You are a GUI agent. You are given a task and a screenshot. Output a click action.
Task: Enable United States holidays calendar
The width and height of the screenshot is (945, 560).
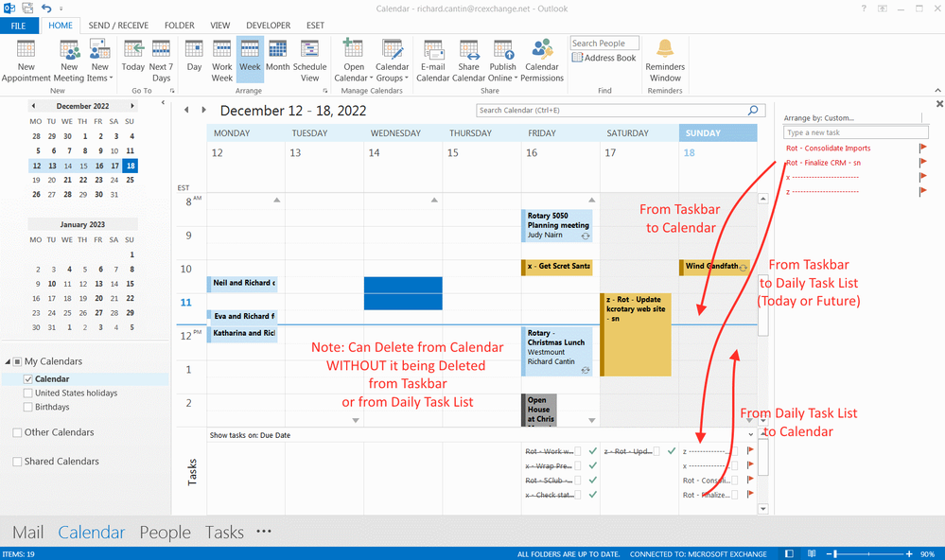[x=28, y=394]
